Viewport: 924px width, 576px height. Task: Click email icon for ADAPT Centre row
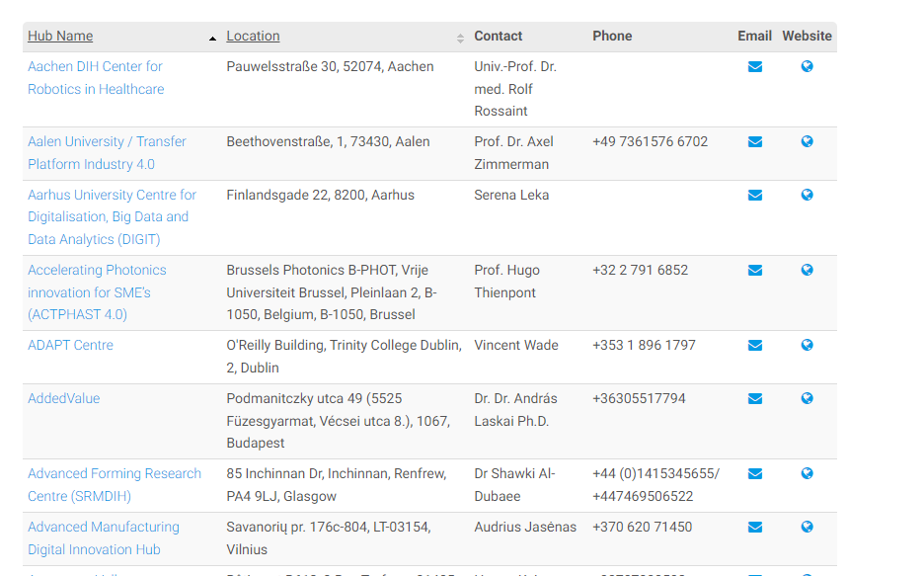[x=755, y=346]
